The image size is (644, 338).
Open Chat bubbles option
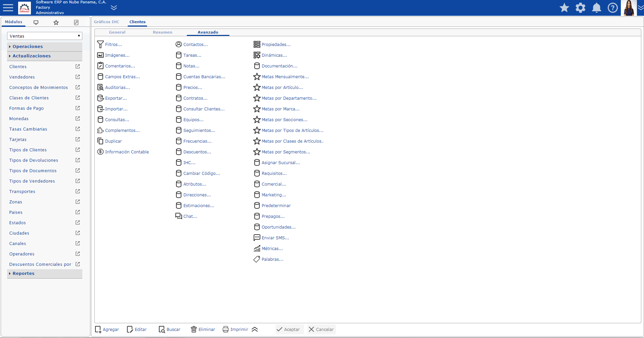(186, 216)
